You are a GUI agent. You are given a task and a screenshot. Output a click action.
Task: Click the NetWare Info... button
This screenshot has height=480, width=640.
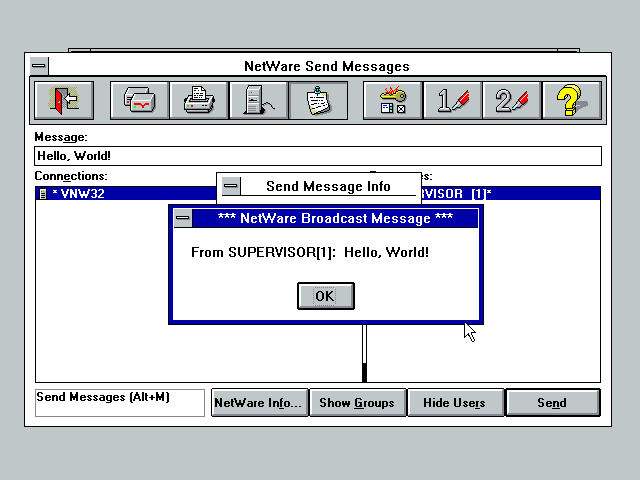(260, 403)
